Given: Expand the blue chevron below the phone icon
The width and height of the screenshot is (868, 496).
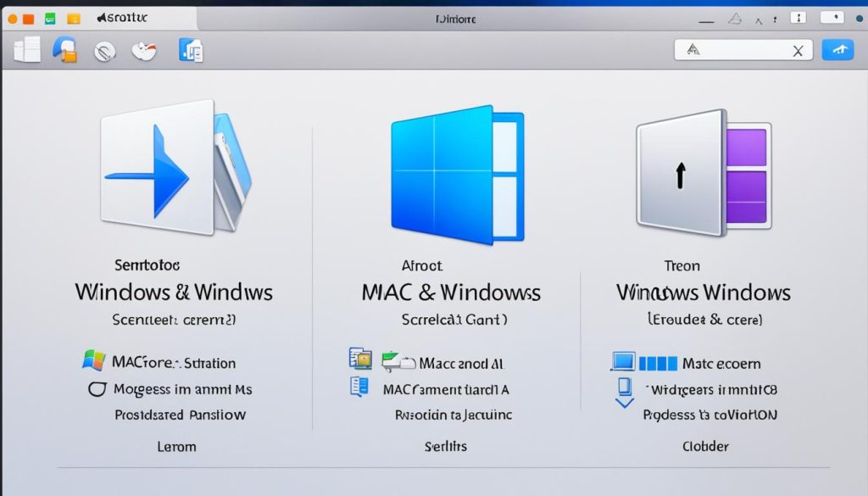Looking at the screenshot, I should [x=625, y=404].
